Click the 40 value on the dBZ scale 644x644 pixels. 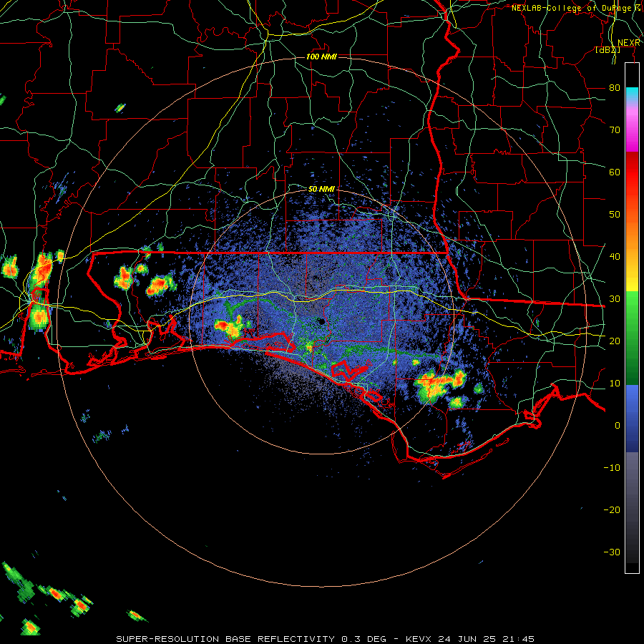click(x=615, y=257)
